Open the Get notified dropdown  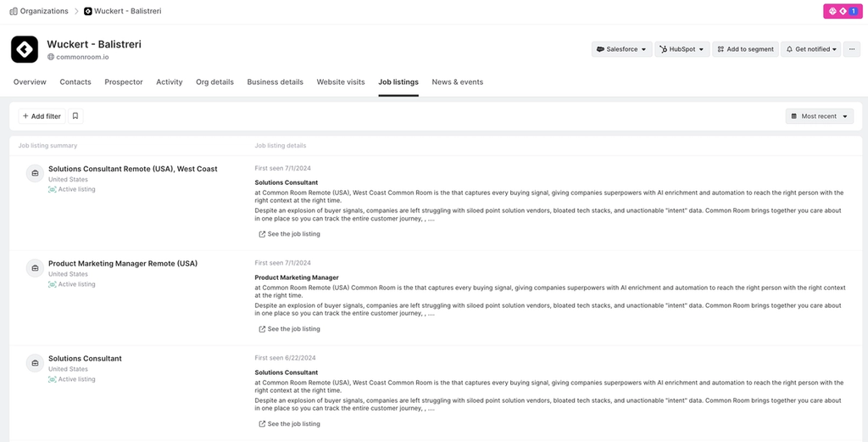pyautogui.click(x=811, y=49)
